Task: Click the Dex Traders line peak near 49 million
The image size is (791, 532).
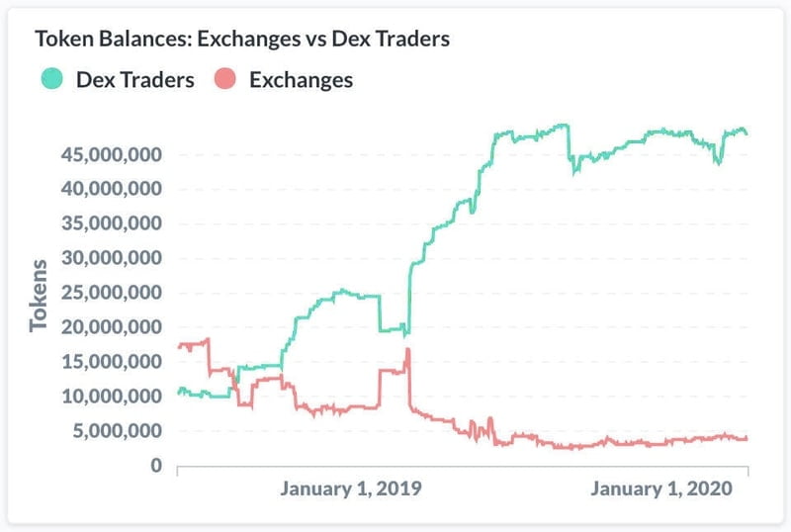Action: click(562, 126)
